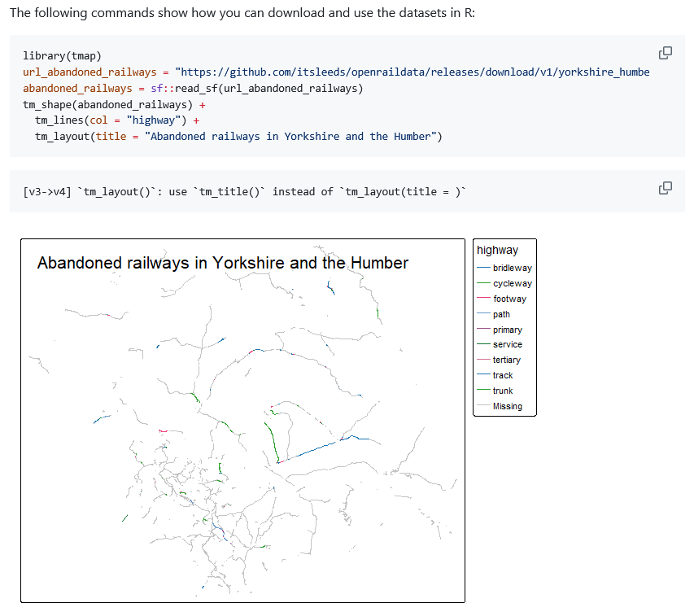Click the intro sentence about downloading datasets

pos(236,15)
